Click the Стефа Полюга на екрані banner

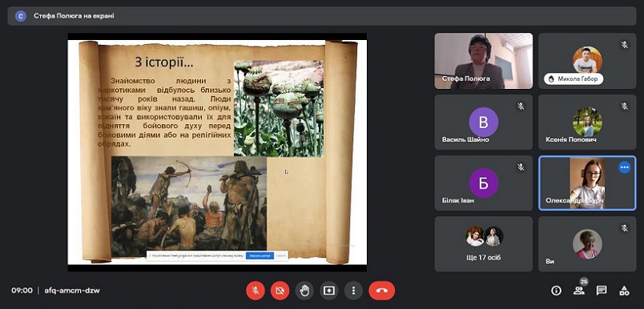[x=322, y=16]
